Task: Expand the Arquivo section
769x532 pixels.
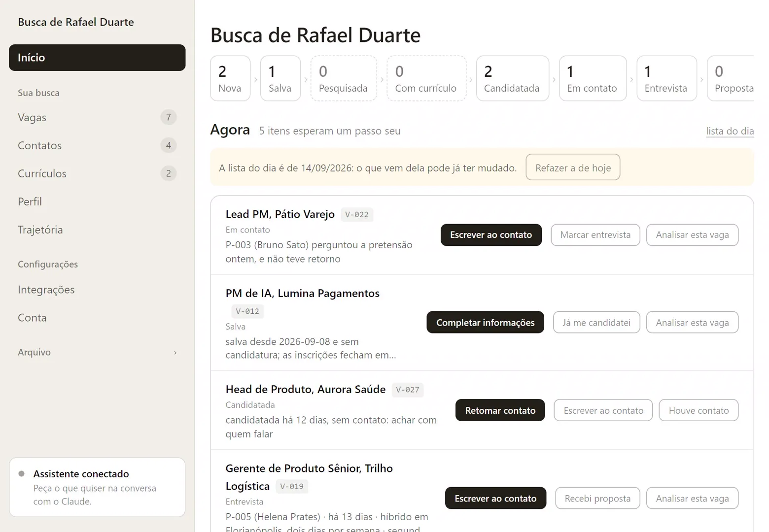Action: tap(97, 352)
